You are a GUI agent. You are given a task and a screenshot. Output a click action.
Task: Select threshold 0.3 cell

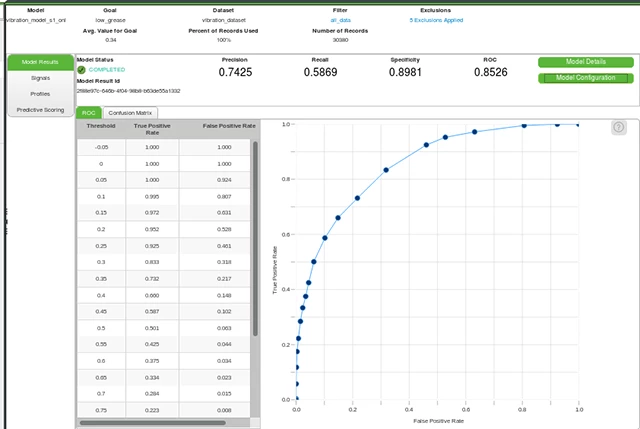click(x=101, y=262)
